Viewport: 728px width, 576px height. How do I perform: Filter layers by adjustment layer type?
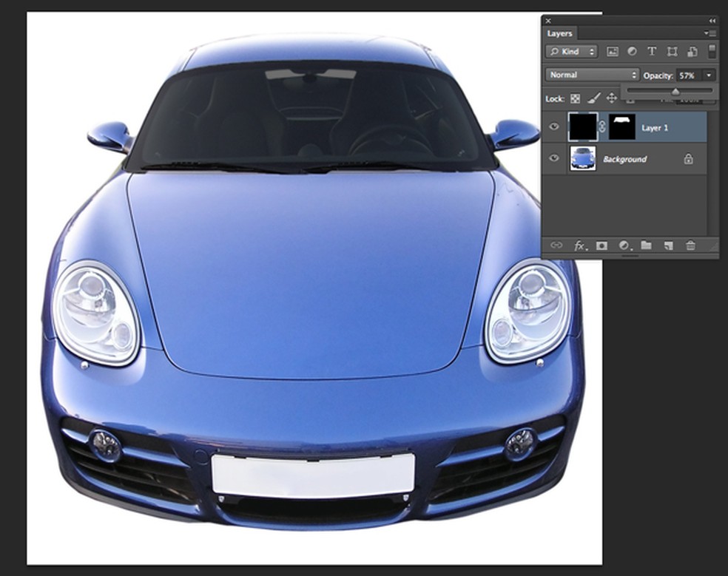click(x=632, y=52)
